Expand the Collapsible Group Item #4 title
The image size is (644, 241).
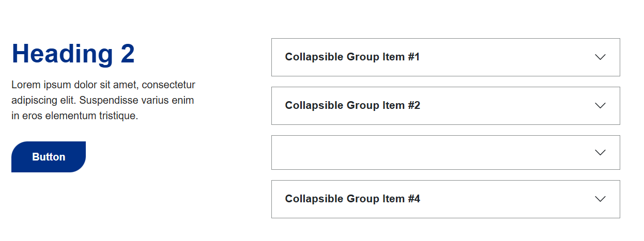coord(352,199)
